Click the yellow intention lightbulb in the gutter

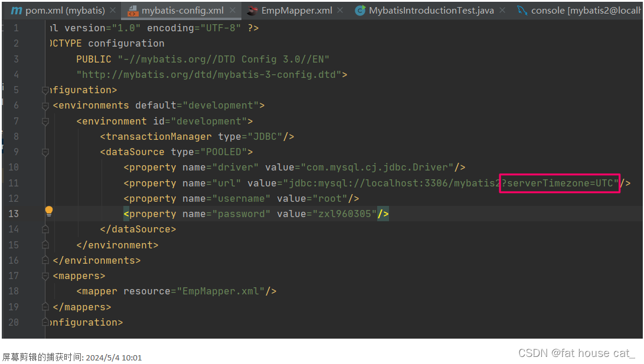[x=49, y=210]
